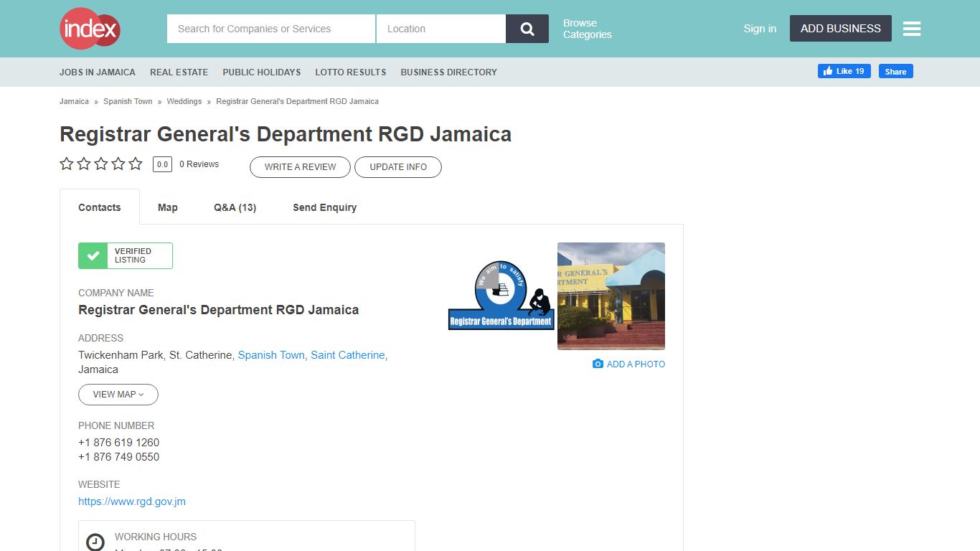980x551 pixels.
Task: Click the Verified Listing badge
Action: [126, 255]
